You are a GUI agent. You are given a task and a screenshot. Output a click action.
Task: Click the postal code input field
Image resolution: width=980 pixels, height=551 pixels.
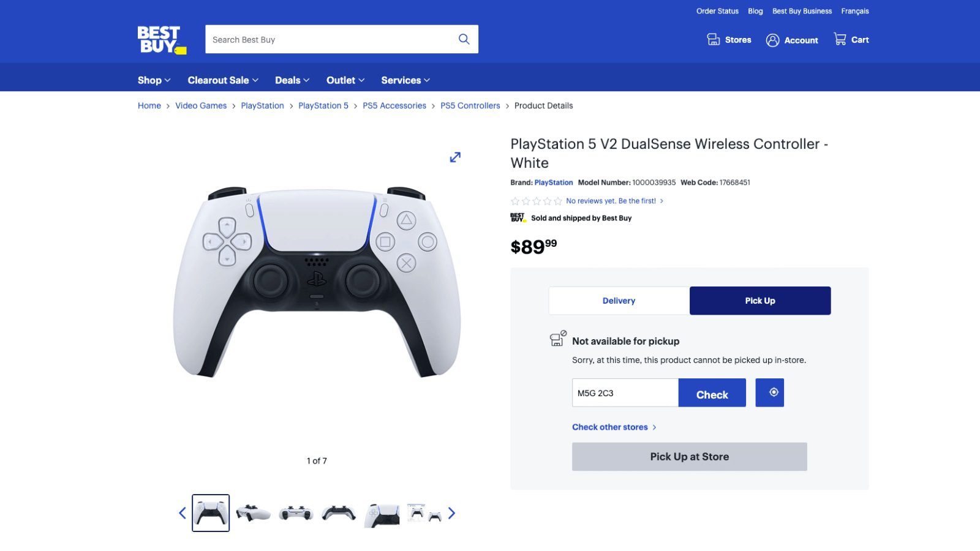(625, 392)
